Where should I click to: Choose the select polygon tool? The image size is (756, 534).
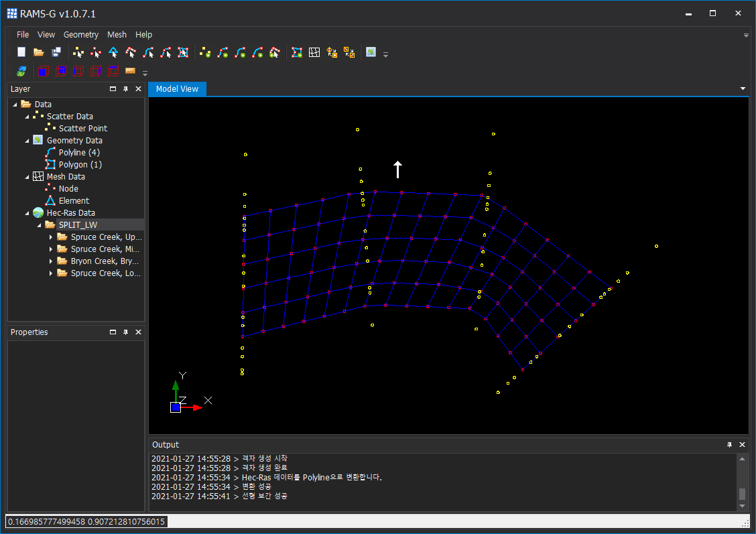pyautogui.click(x=183, y=52)
